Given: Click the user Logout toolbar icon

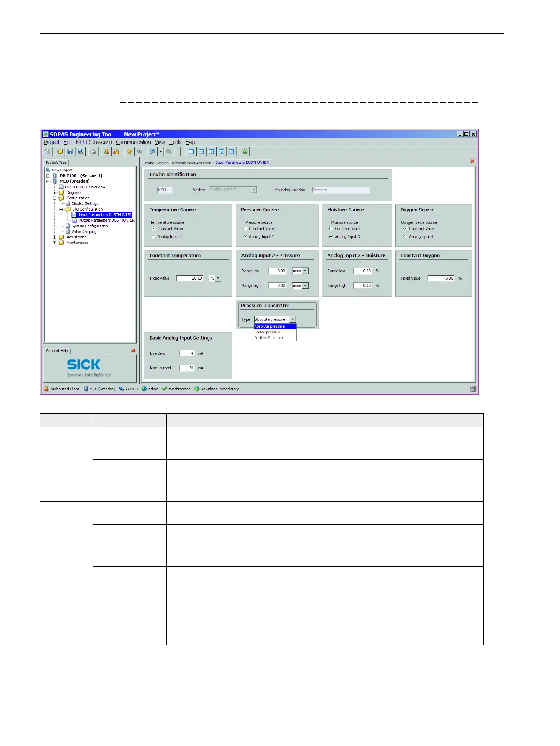Looking at the screenshot, I should click(116, 152).
